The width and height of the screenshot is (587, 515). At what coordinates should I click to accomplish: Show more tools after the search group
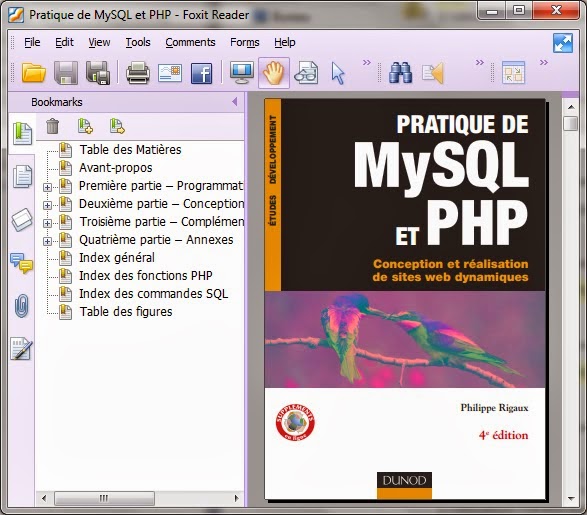point(480,62)
